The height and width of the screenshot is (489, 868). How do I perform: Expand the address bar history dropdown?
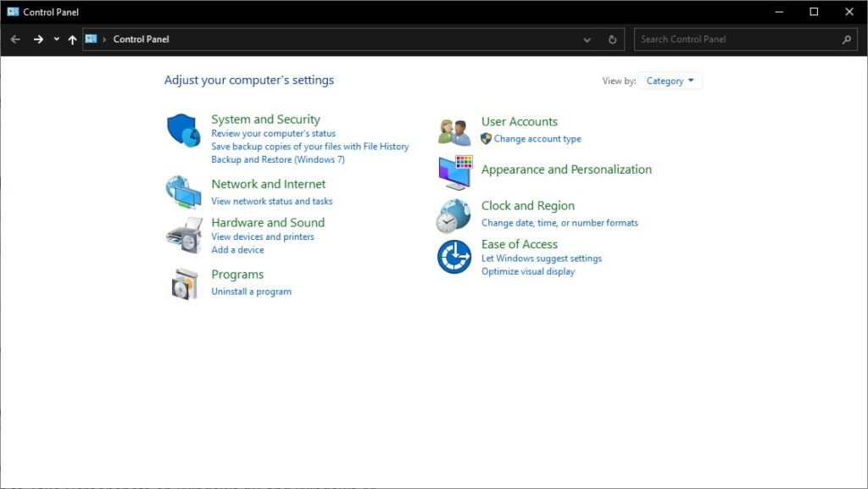[587, 39]
